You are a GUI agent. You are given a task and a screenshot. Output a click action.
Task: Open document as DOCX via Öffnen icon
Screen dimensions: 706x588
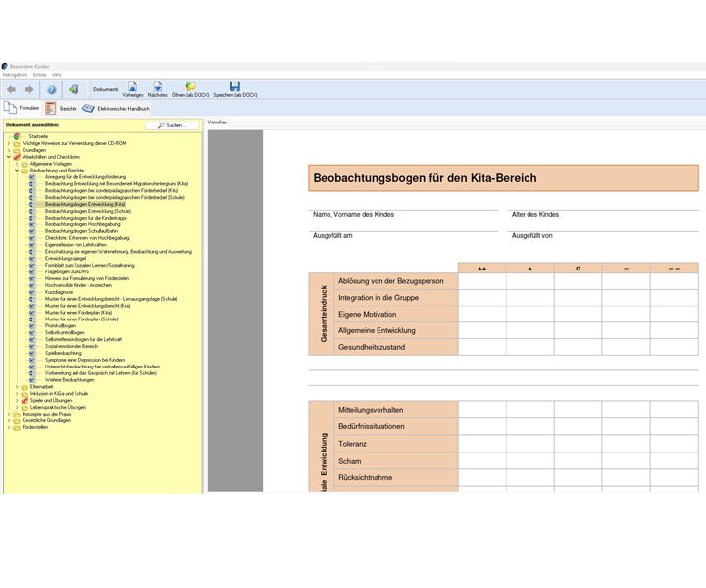[x=190, y=89]
